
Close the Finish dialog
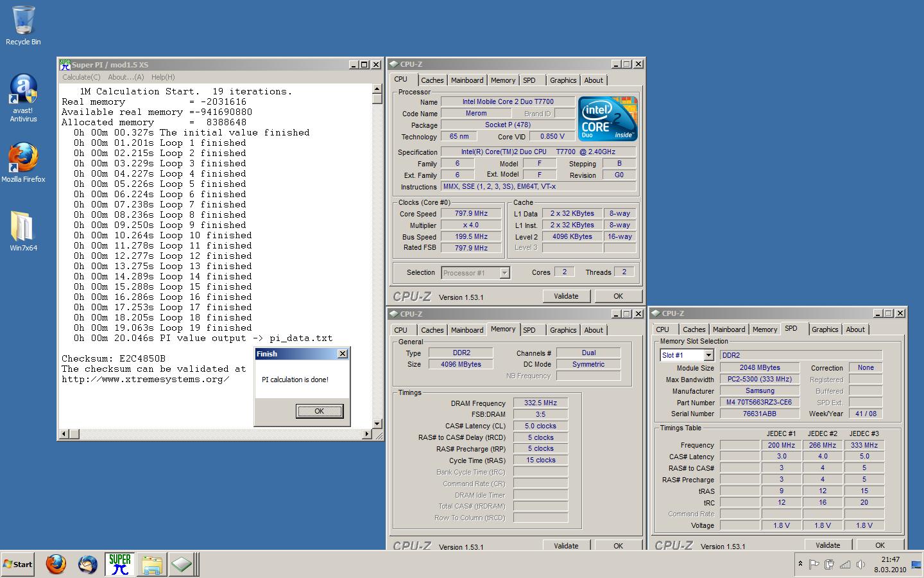(x=343, y=354)
